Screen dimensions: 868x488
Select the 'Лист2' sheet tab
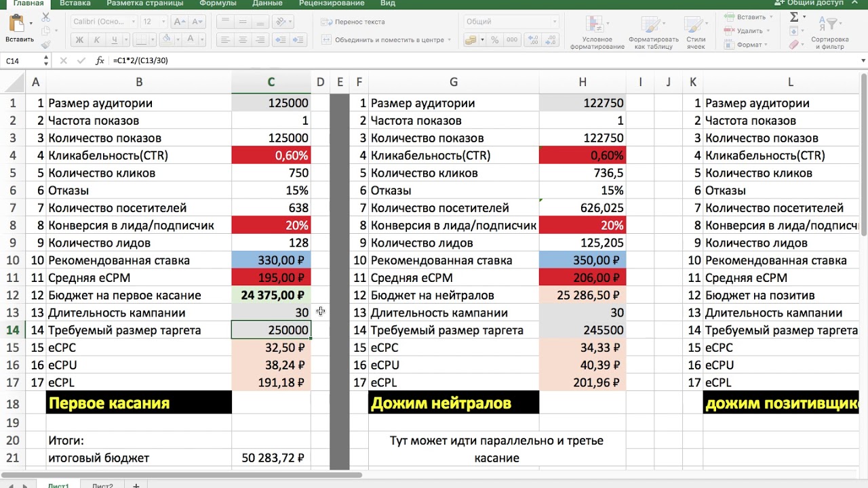103,485
